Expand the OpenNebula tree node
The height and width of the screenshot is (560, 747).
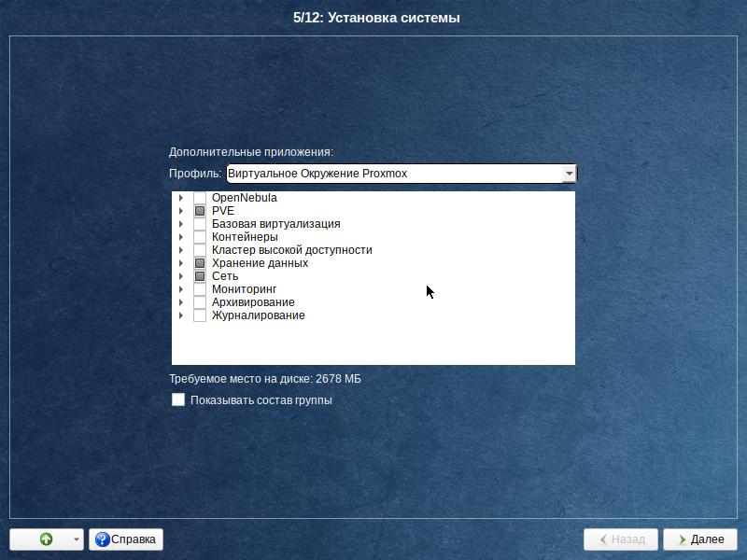[x=180, y=198]
